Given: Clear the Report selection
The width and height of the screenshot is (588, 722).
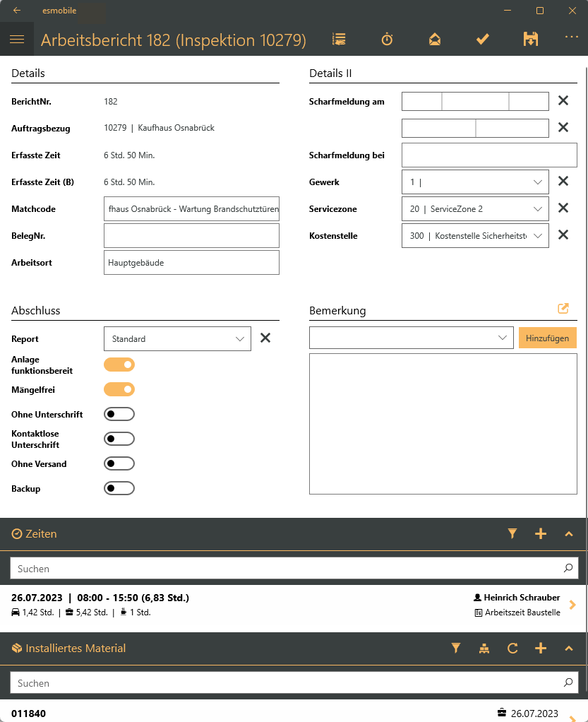Looking at the screenshot, I should pyautogui.click(x=265, y=338).
